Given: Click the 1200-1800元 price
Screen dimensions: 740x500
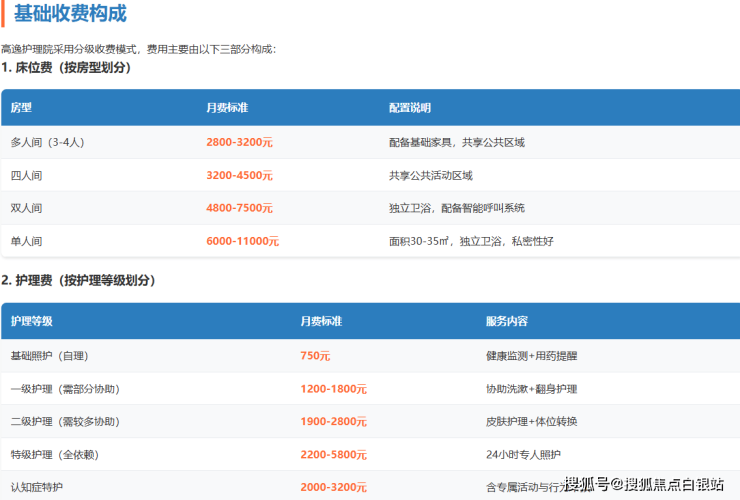Looking at the screenshot, I should tap(334, 389).
